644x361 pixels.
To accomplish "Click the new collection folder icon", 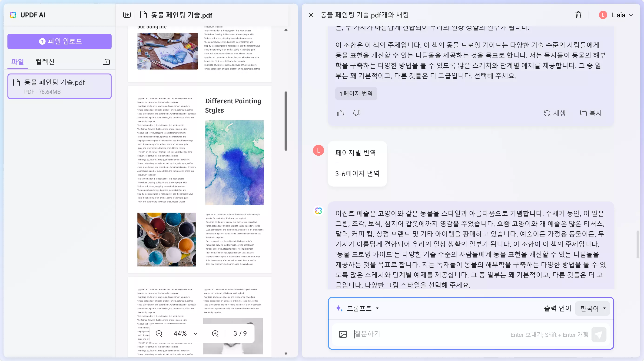I will point(106,62).
